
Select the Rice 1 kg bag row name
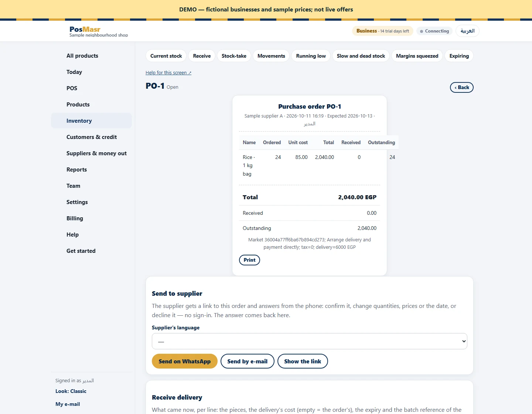[x=249, y=166]
